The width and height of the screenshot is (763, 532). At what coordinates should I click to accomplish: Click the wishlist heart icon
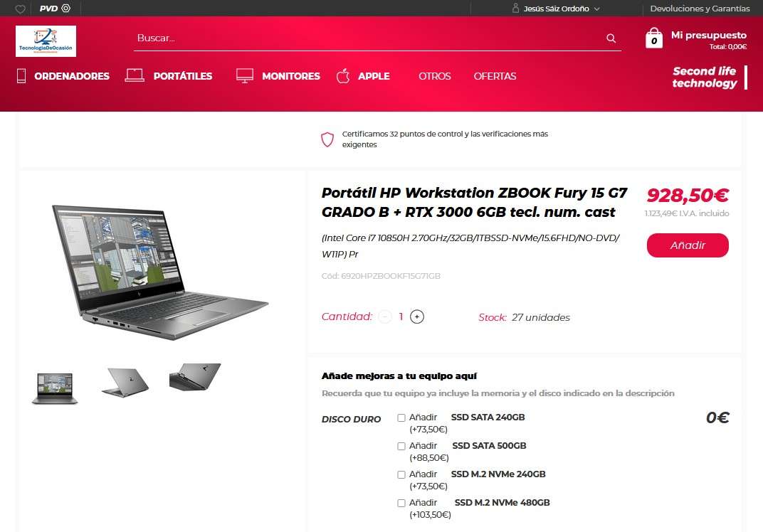pyautogui.click(x=21, y=9)
